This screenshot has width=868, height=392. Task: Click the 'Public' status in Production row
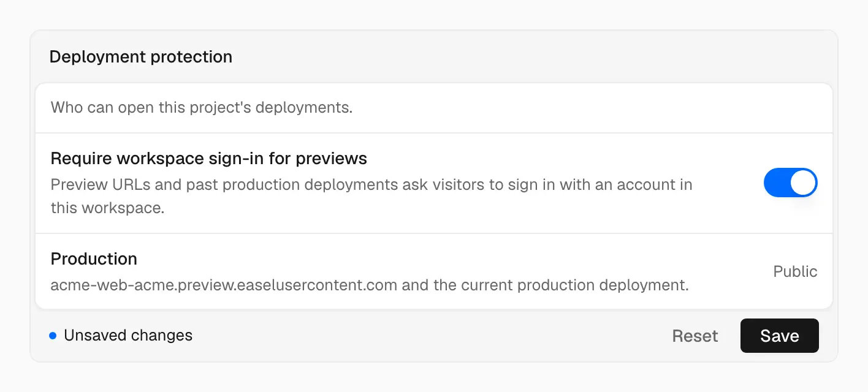point(795,271)
